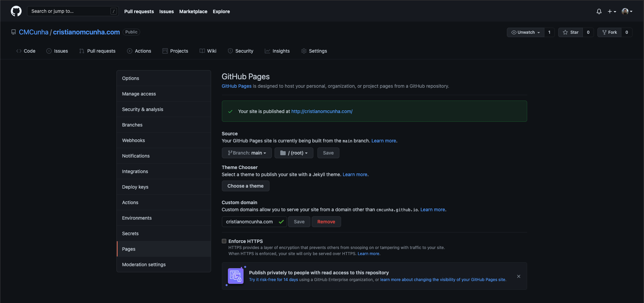644x303 pixels.
Task: Open the CMCunha owner link
Action: (x=33, y=32)
